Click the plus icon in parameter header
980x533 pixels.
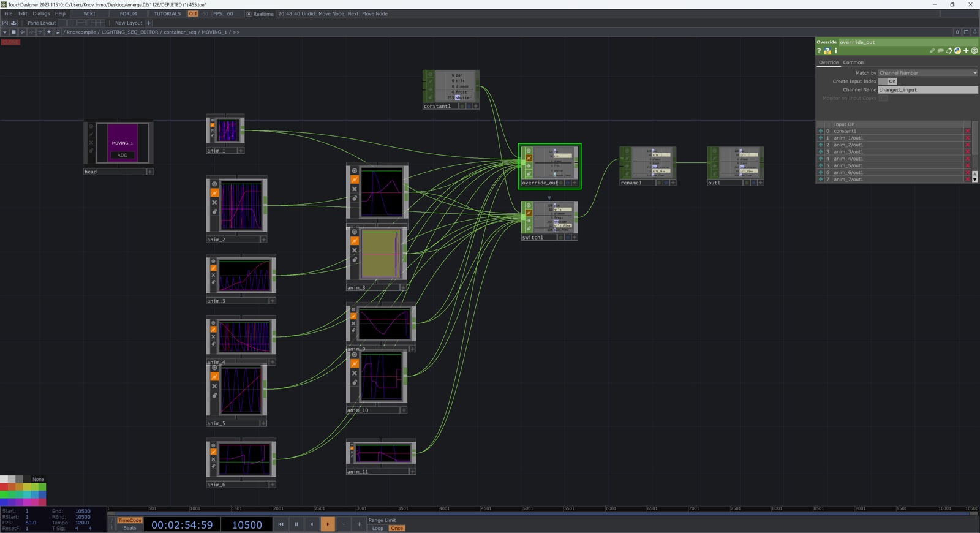point(967,51)
